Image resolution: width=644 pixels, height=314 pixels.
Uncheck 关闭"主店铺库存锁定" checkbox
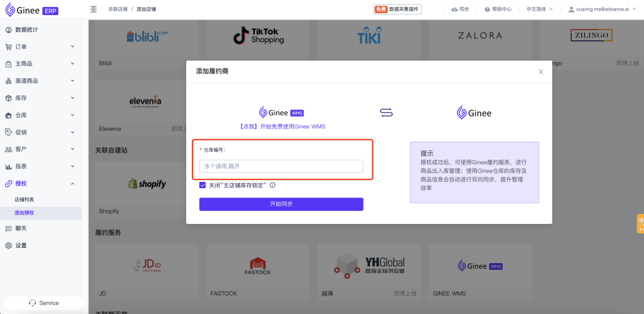(203, 185)
